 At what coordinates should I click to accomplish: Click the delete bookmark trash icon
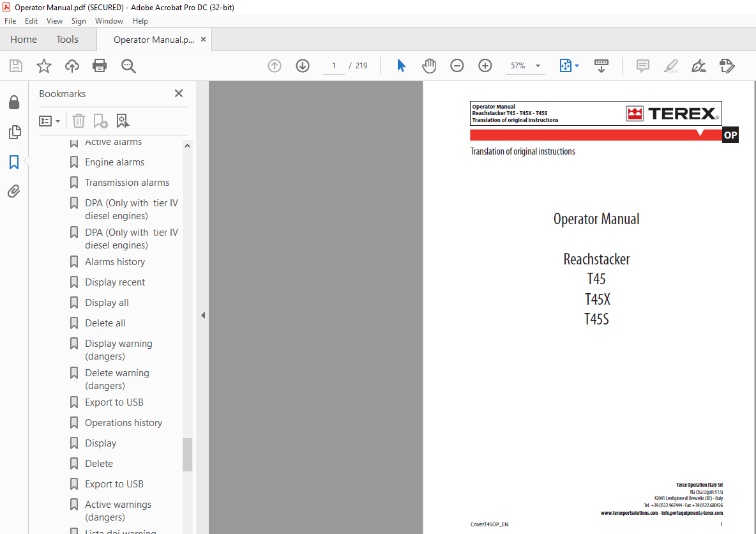tap(79, 121)
